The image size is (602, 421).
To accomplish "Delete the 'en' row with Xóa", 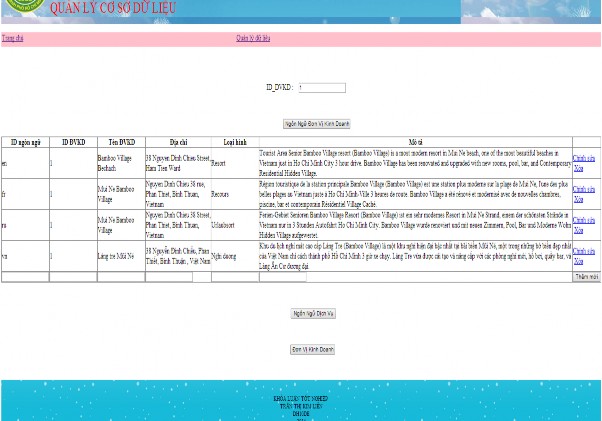I will [579, 168].
